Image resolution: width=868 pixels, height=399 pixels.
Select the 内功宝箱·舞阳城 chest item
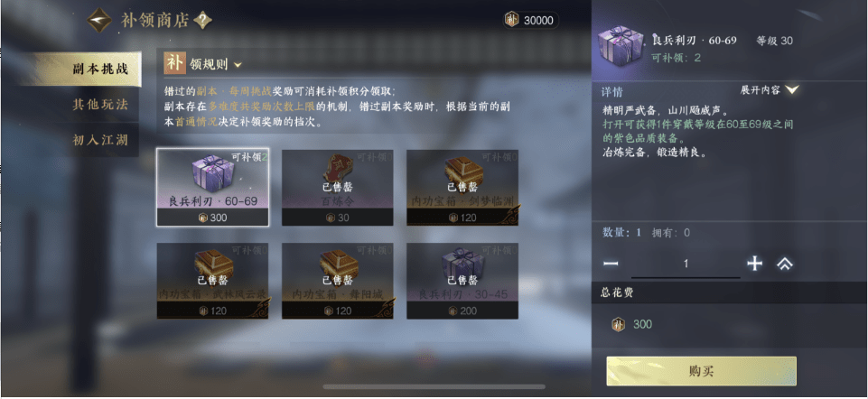click(338, 281)
